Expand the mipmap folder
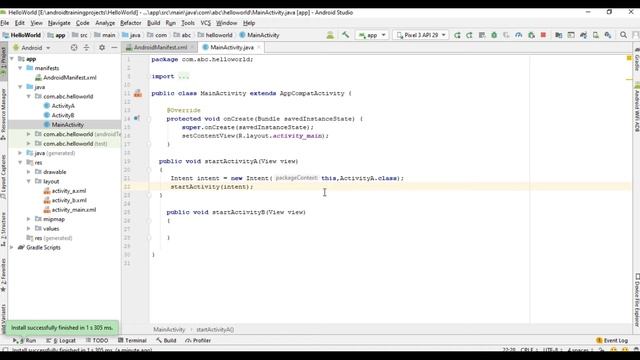Image resolution: width=640 pixels, height=360 pixels. tap(29, 219)
